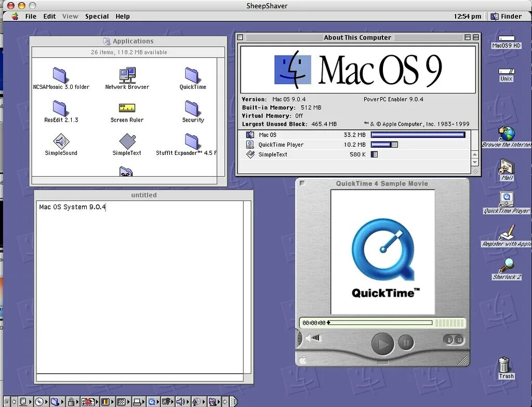Select the Security folder icon
Viewport: 532px width, 407px height.
click(x=192, y=108)
